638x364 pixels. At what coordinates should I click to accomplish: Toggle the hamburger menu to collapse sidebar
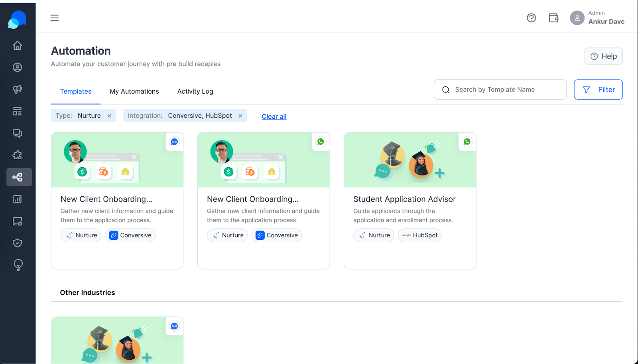click(x=55, y=18)
